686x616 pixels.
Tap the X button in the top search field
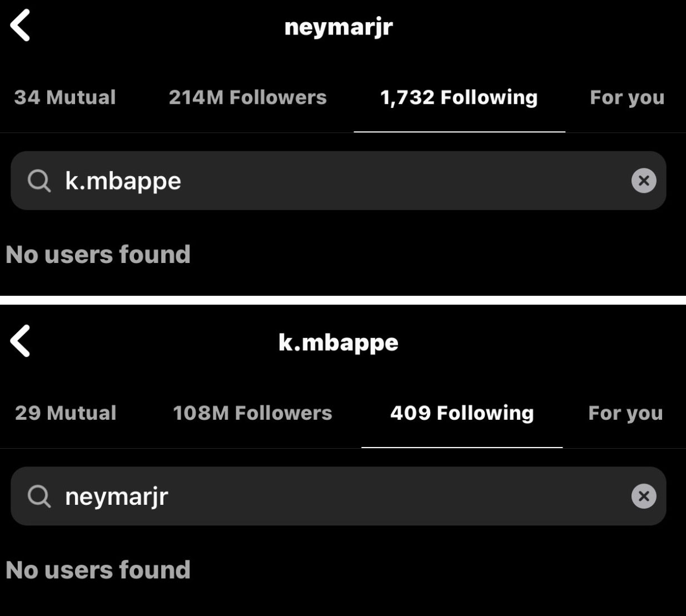coord(644,180)
